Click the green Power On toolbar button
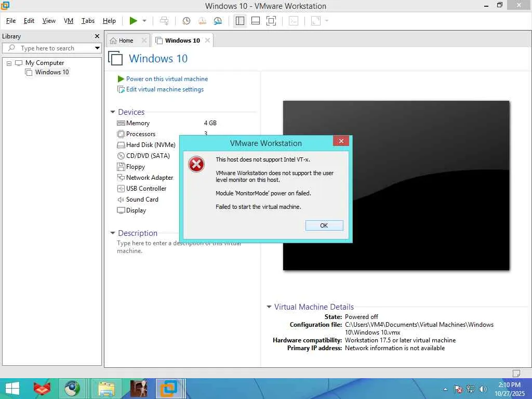 click(134, 21)
